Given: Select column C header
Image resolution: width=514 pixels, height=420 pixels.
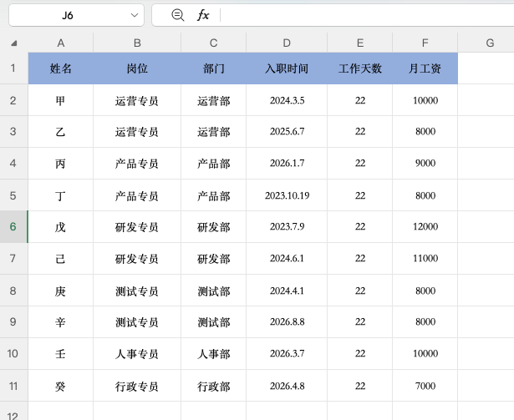Looking at the screenshot, I should point(213,43).
